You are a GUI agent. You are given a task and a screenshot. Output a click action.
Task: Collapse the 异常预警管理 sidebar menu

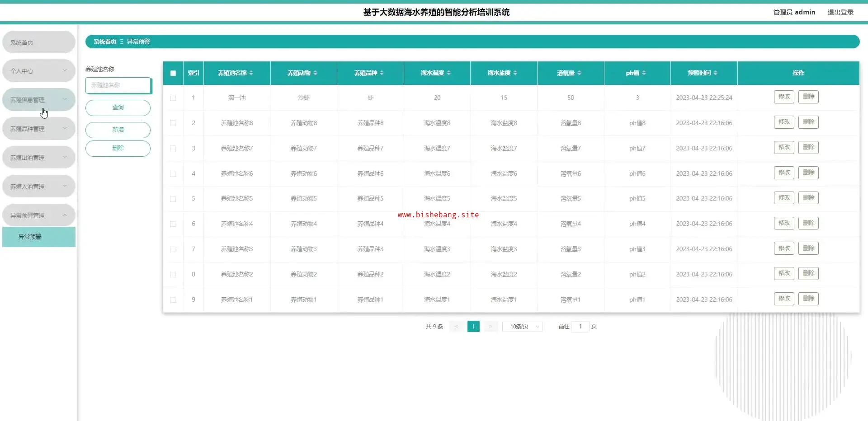(x=39, y=215)
